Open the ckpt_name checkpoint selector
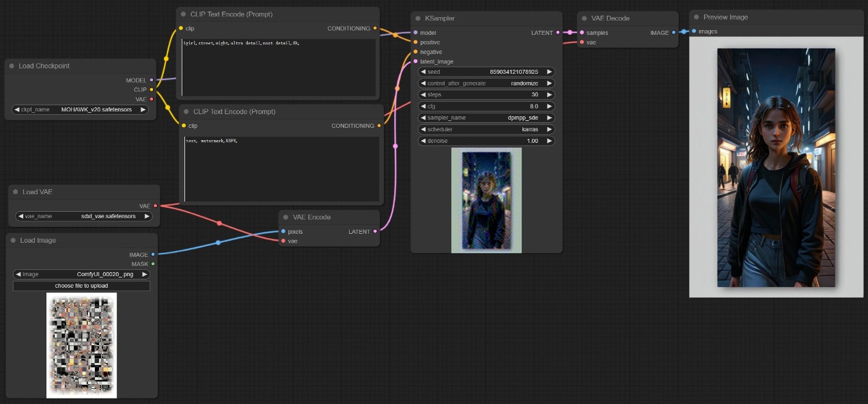Image resolution: width=868 pixels, height=404 pixels. pyautogui.click(x=81, y=109)
